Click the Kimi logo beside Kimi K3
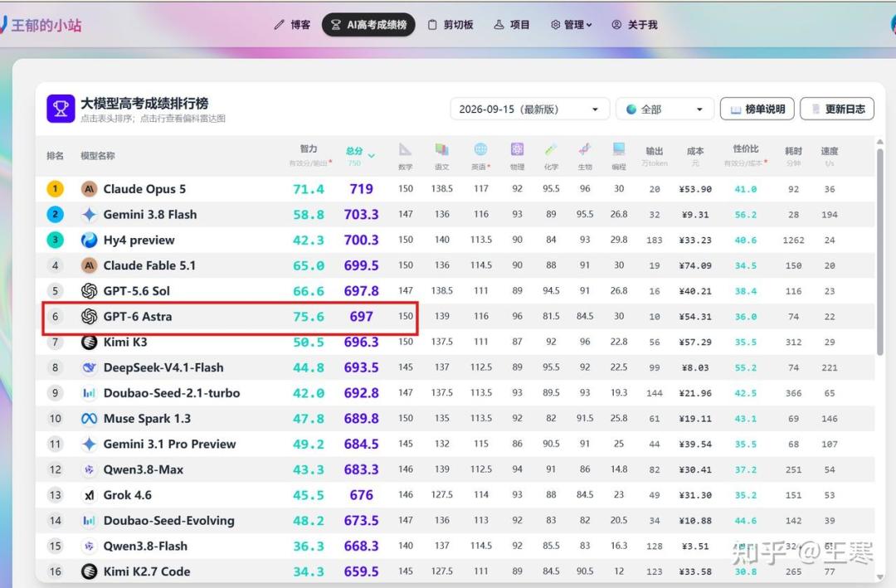896x588 pixels. pyautogui.click(x=89, y=343)
